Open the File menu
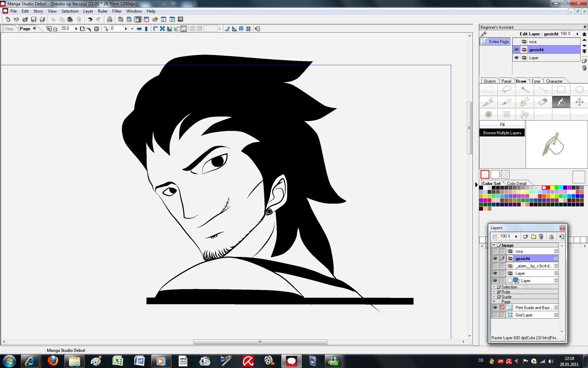Image resolution: width=588 pixels, height=368 pixels. pyautogui.click(x=14, y=11)
